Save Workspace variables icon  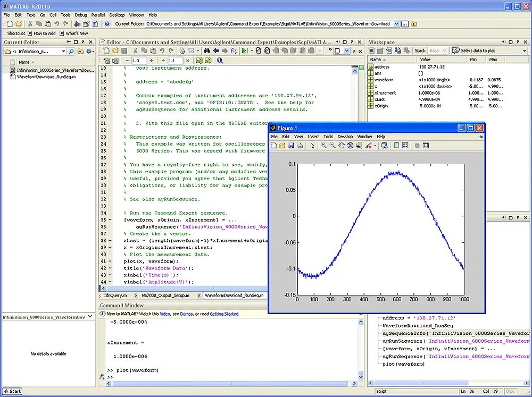point(397,50)
